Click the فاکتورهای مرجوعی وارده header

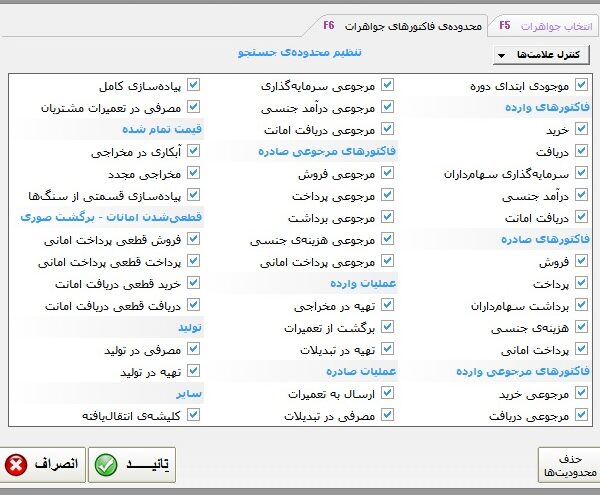[x=523, y=371]
